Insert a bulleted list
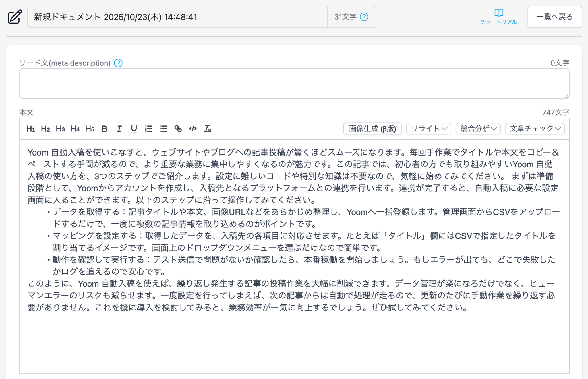This screenshot has height=379, width=588. coord(163,129)
